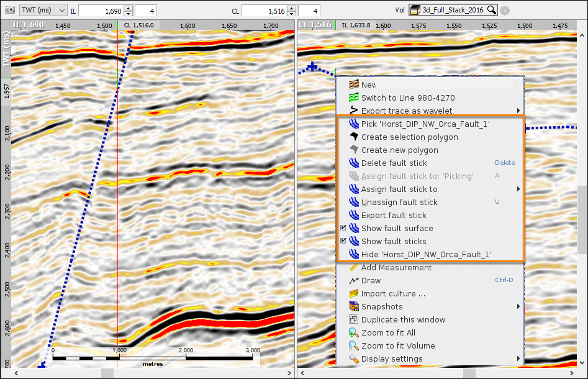The width and height of the screenshot is (588, 379).
Task: Click the Zoom to fit All icon
Action: (x=354, y=333)
